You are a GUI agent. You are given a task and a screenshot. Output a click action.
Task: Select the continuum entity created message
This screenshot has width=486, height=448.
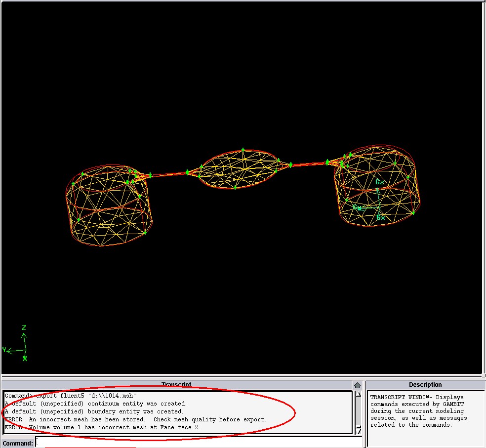click(x=96, y=404)
